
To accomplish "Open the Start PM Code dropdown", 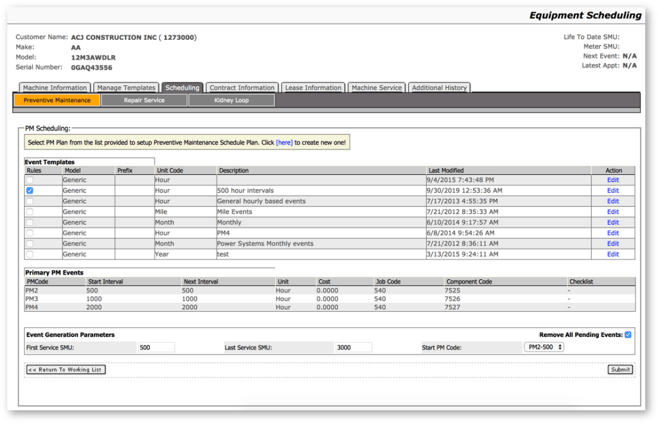I will pos(544,347).
